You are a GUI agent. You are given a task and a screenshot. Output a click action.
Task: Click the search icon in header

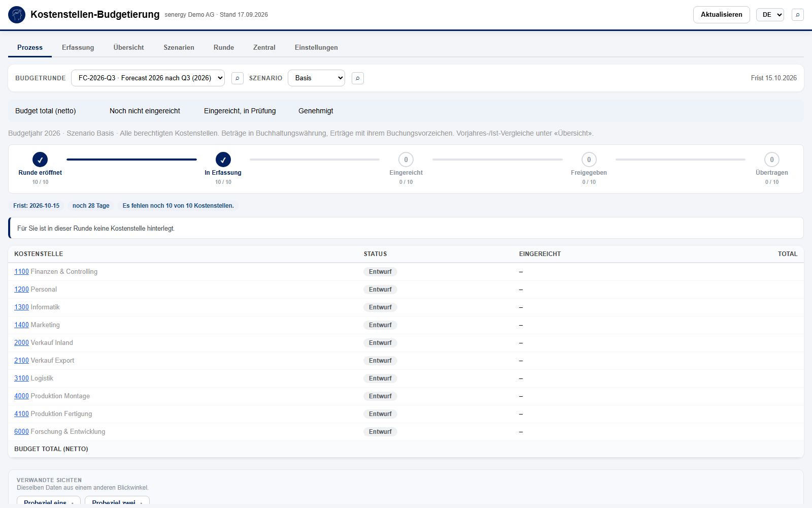point(798,15)
